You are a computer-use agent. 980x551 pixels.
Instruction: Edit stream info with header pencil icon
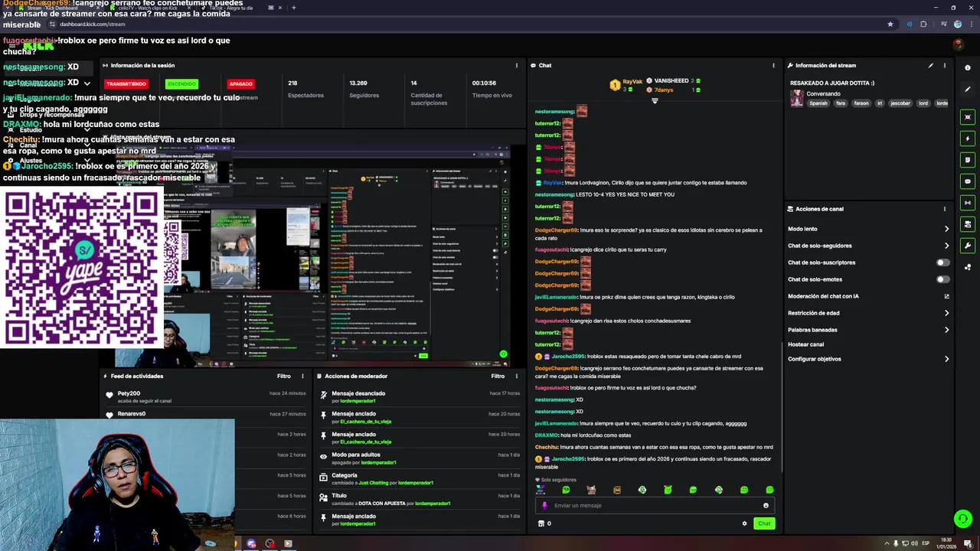(x=931, y=66)
